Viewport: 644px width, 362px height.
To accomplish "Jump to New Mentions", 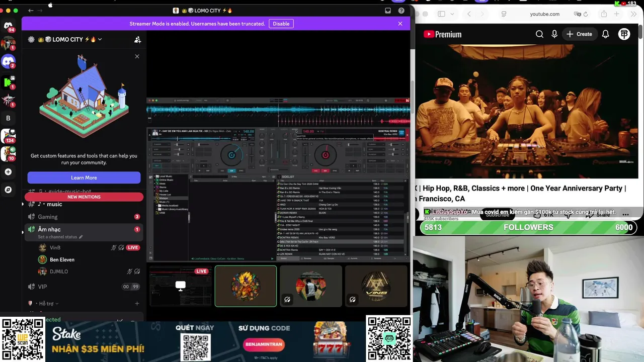I will pos(84,197).
